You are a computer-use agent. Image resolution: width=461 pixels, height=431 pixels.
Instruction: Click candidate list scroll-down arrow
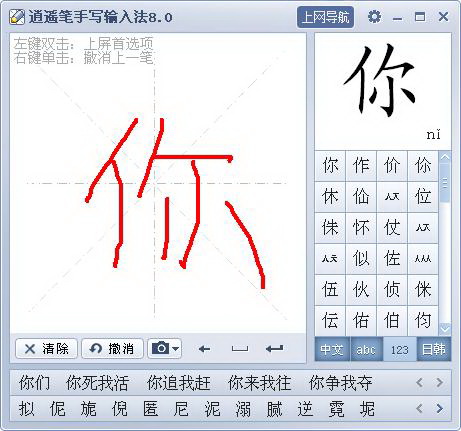click(x=445, y=329)
